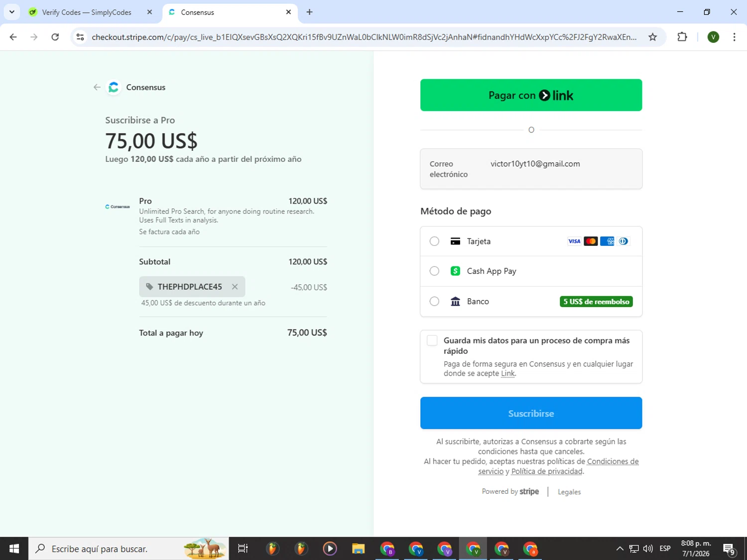Click browser forward arrow button
The image size is (747, 560).
point(34,37)
